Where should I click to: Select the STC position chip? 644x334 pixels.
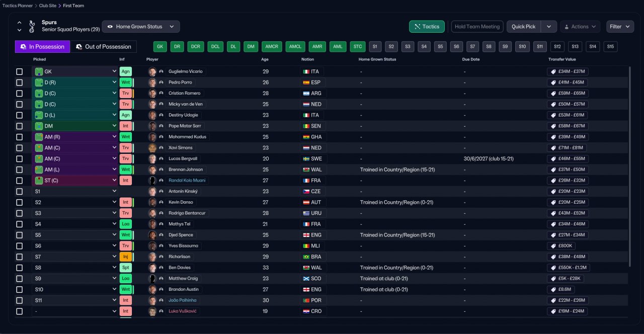coord(358,47)
